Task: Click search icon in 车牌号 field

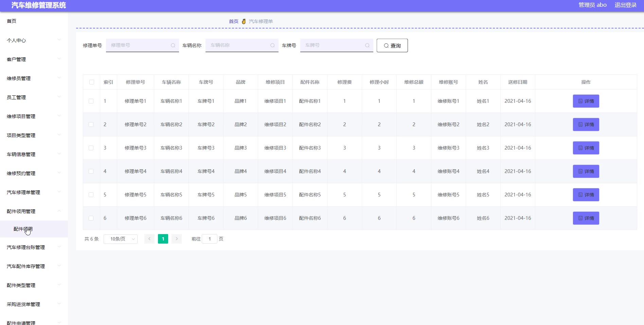Action: (367, 45)
